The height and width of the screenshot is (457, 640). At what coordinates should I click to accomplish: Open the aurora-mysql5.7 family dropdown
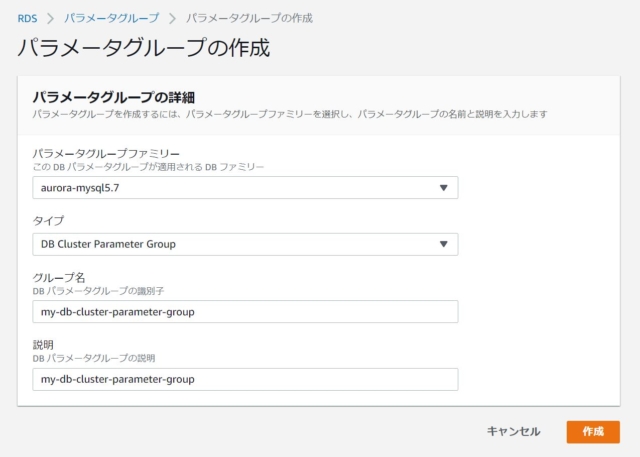(x=245, y=188)
